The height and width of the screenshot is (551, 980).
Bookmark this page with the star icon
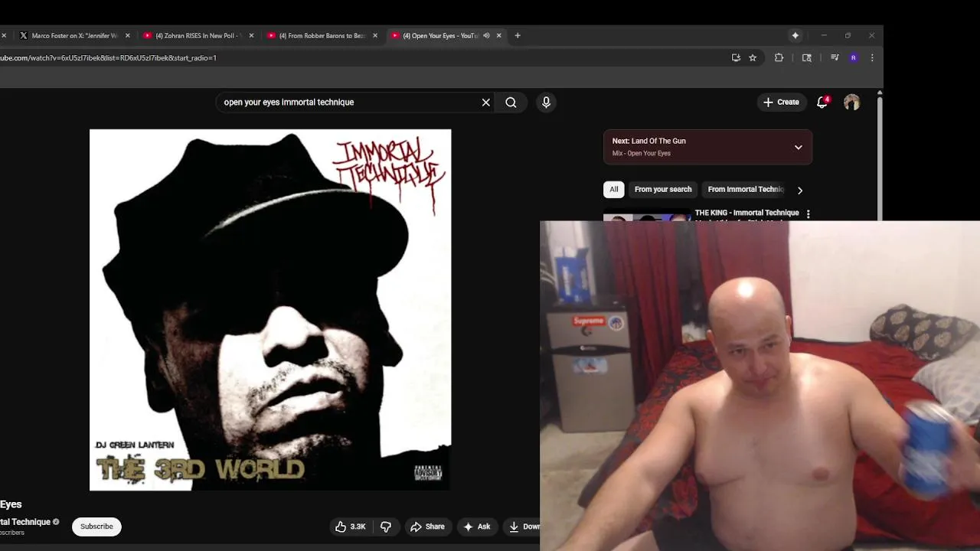tap(753, 57)
